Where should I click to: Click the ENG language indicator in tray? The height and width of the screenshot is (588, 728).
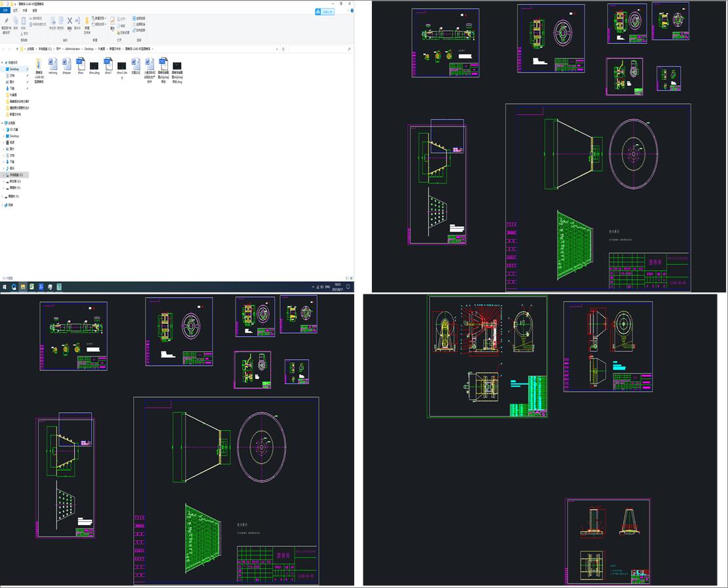(327, 287)
